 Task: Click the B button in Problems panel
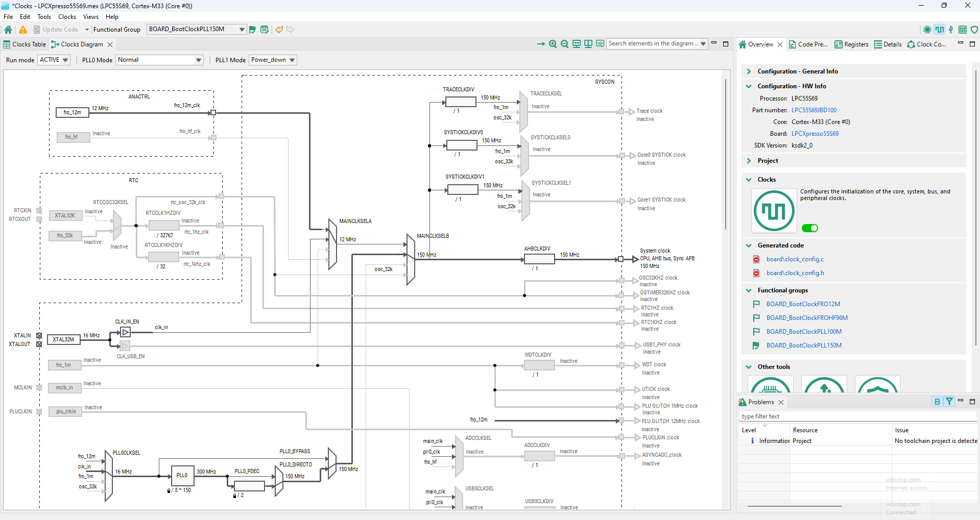[937, 402]
